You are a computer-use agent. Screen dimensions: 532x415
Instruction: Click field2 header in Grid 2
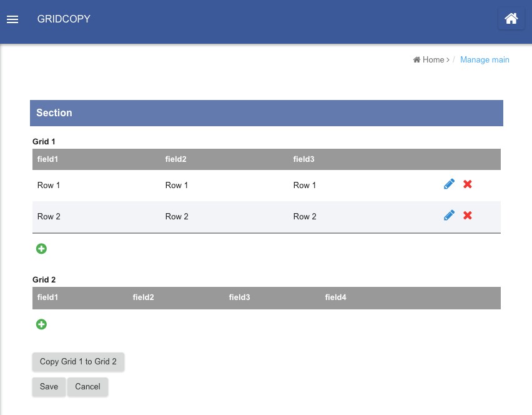click(143, 297)
